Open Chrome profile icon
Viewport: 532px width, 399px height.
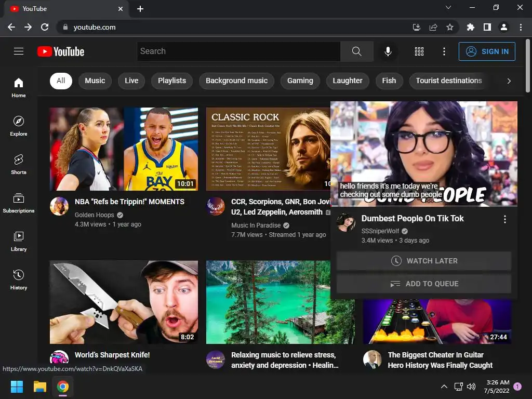[x=504, y=27]
